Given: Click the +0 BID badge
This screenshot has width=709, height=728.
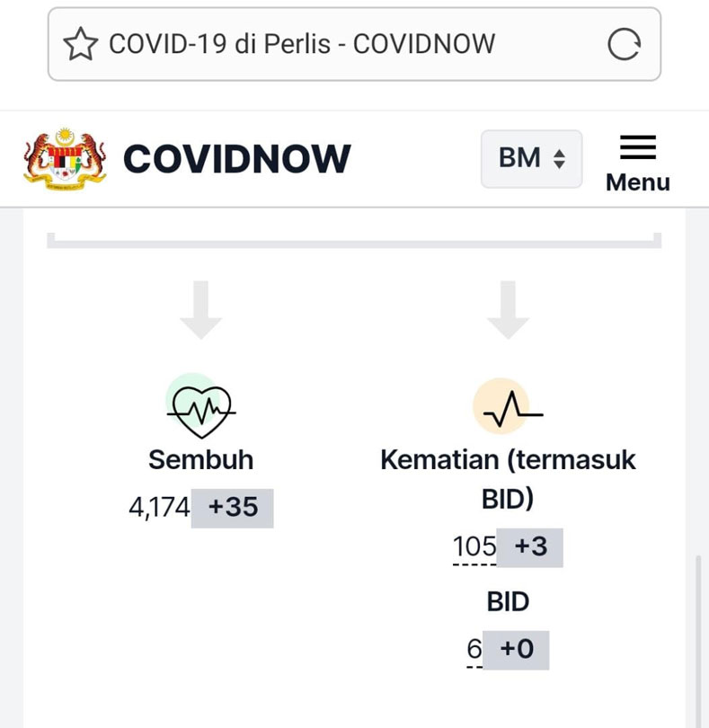Looking at the screenshot, I should point(517,650).
